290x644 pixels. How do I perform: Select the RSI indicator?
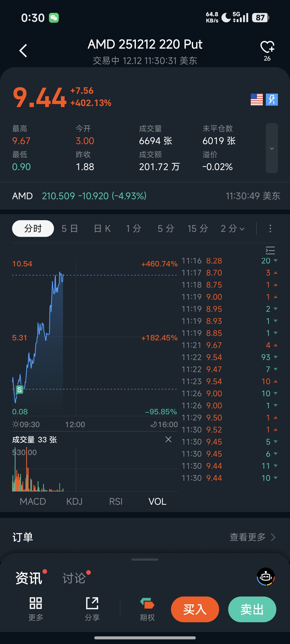[x=116, y=501]
